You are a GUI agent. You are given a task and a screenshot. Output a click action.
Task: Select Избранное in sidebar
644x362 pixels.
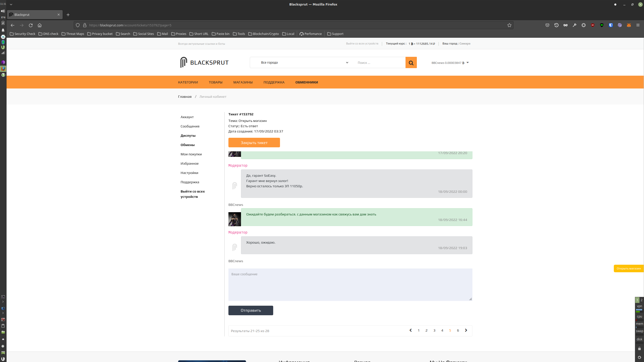tap(190, 163)
